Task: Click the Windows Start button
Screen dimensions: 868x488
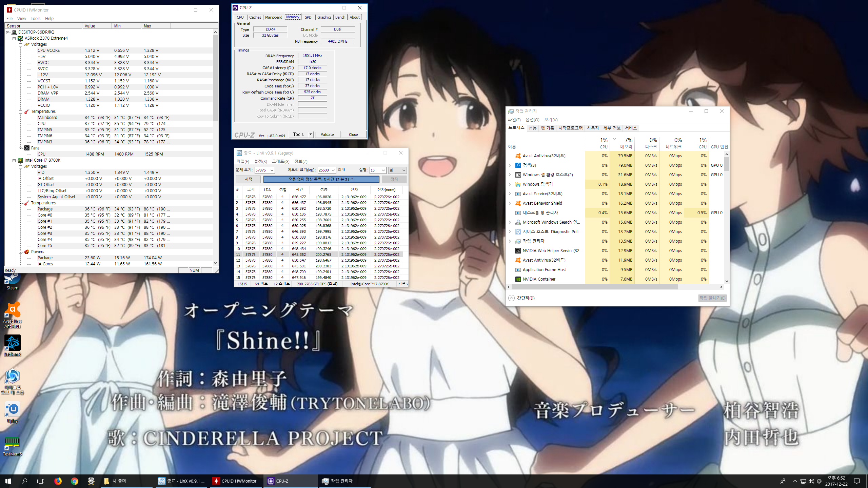Action: [x=8, y=481]
